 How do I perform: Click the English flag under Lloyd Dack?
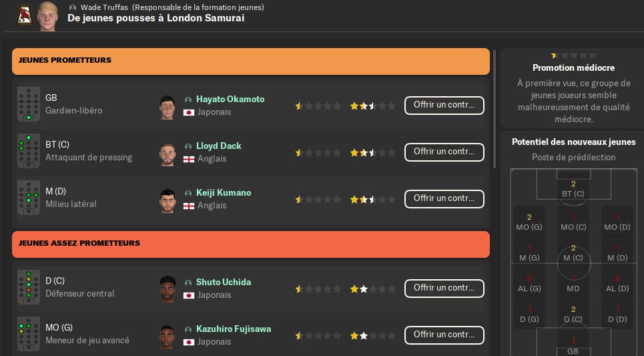coord(188,159)
